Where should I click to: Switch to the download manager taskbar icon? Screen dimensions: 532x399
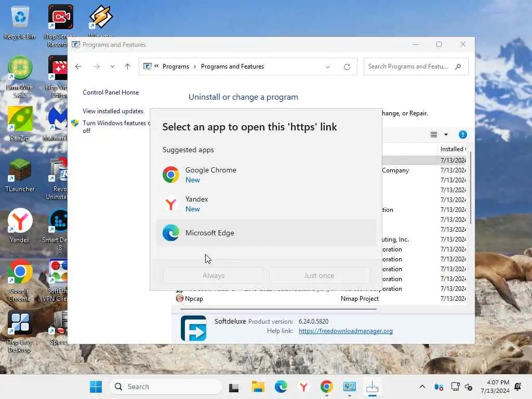click(x=372, y=387)
